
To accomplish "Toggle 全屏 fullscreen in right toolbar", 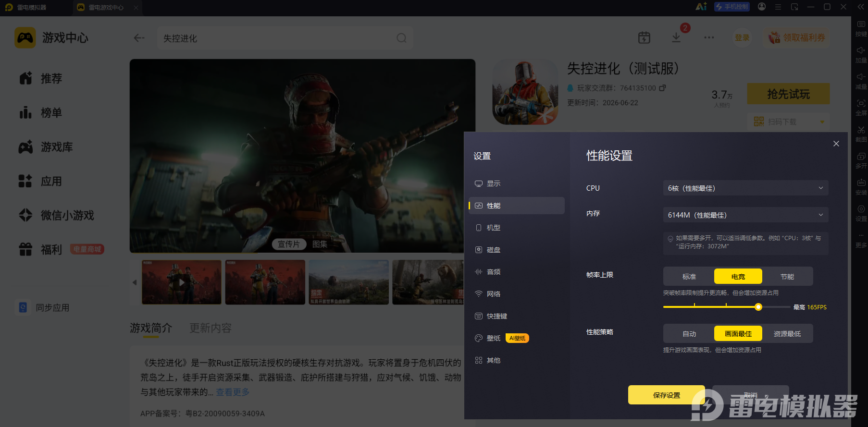I will (x=861, y=108).
